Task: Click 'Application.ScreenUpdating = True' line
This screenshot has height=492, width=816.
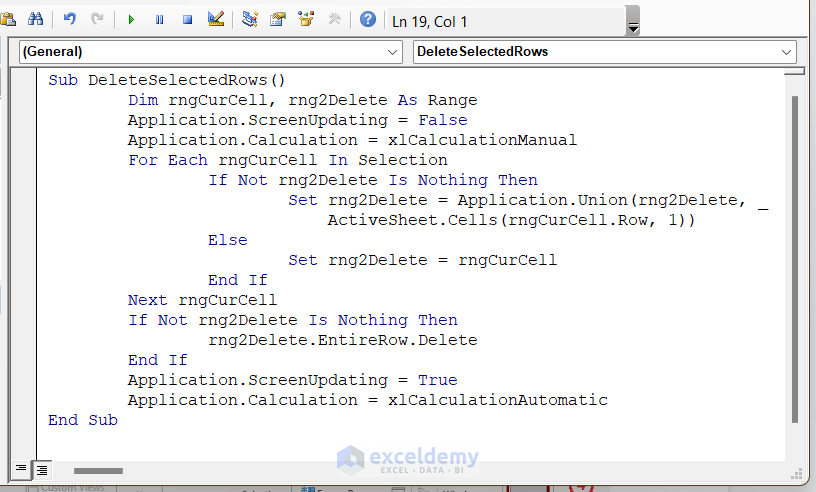Action: 292,380
